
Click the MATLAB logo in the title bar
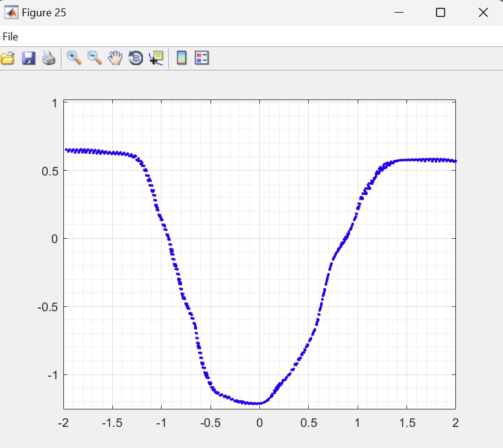pos(11,13)
